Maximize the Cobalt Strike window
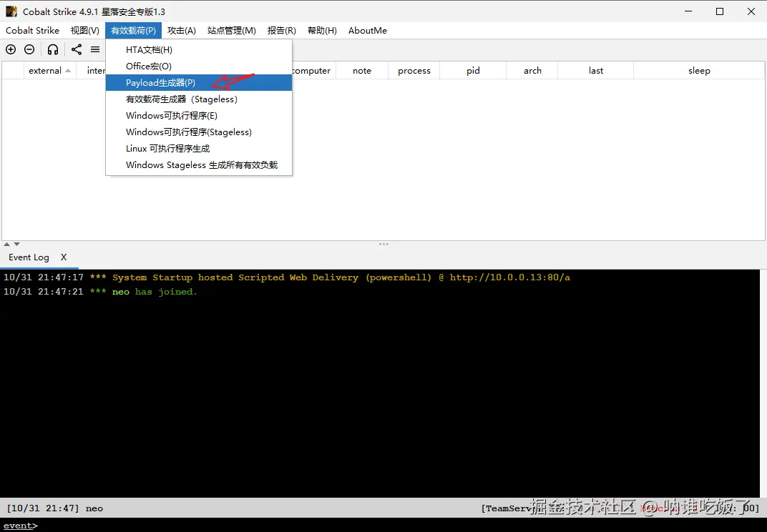767x532 pixels. click(x=720, y=11)
